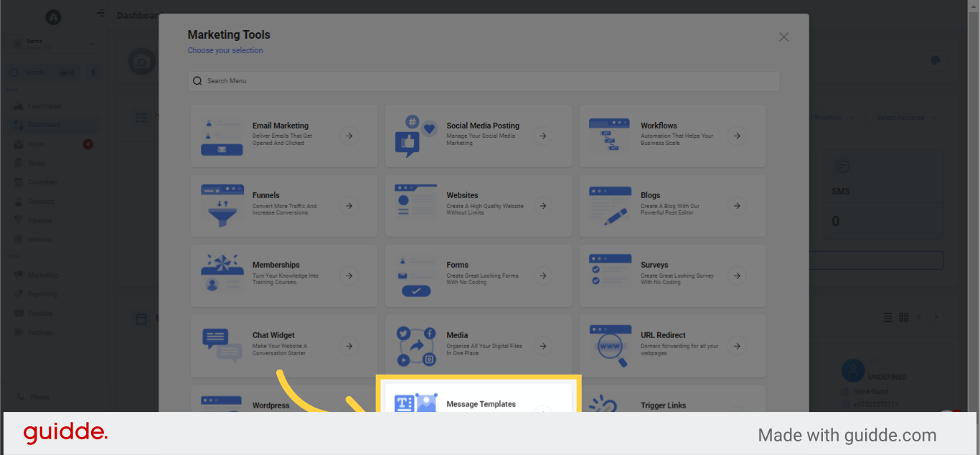This screenshot has width=980, height=455.
Task: Select the Inbox icon in the sidebar
Action: pyautogui.click(x=17, y=144)
